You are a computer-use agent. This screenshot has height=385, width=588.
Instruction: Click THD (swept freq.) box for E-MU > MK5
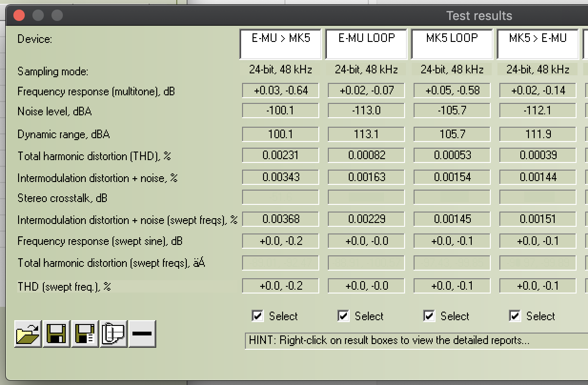(281, 286)
